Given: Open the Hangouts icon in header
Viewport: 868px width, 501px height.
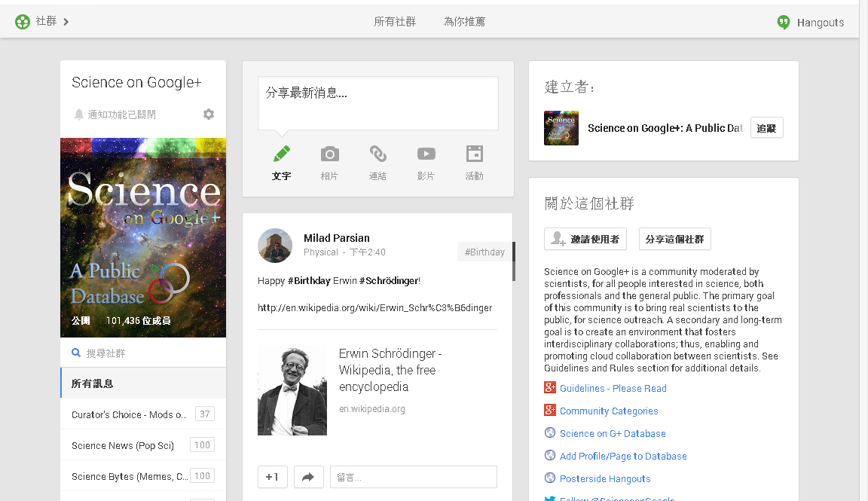Looking at the screenshot, I should click(x=784, y=22).
